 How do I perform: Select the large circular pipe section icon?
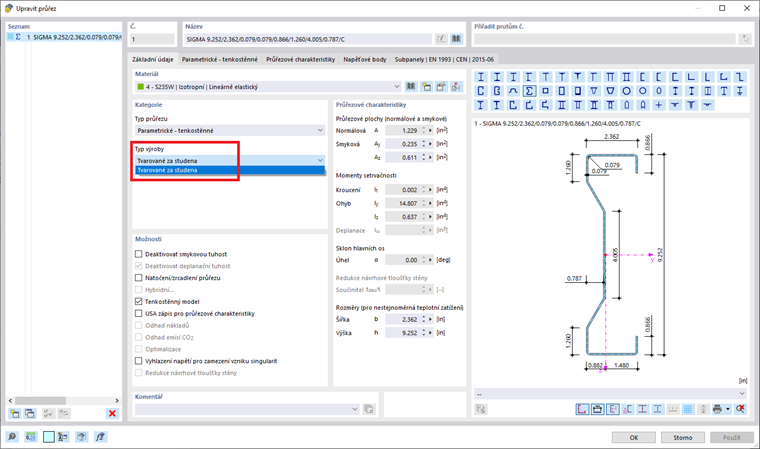pyautogui.click(x=626, y=91)
